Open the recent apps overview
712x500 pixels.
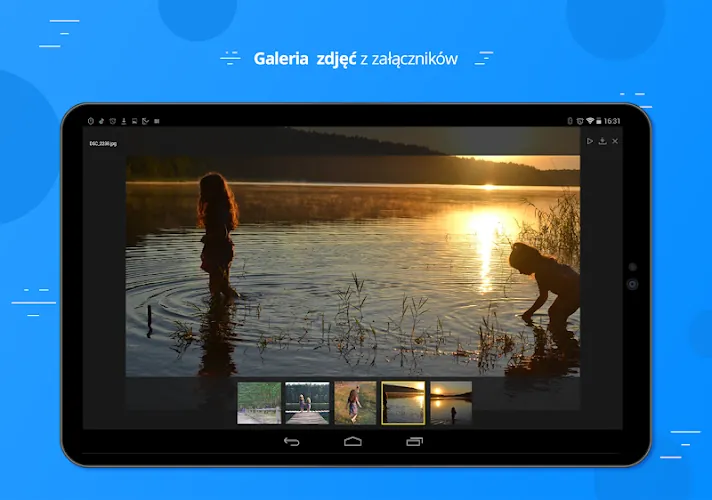tap(414, 441)
